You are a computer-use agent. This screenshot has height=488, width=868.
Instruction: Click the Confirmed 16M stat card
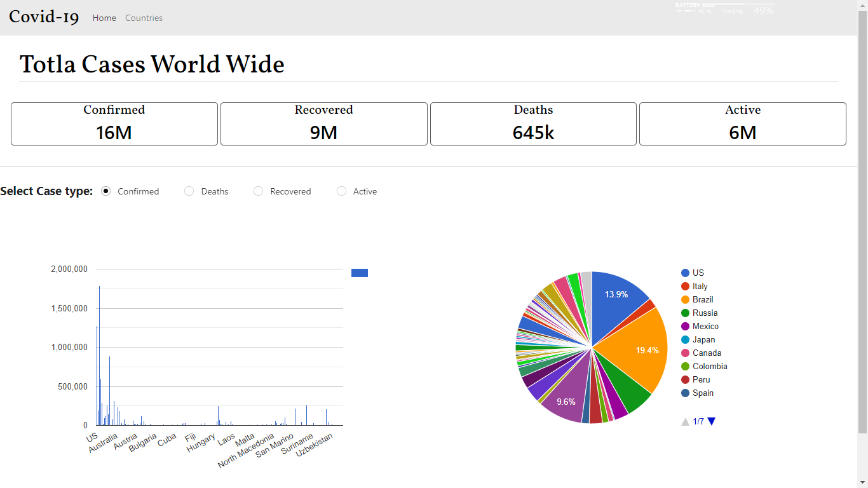(x=114, y=124)
